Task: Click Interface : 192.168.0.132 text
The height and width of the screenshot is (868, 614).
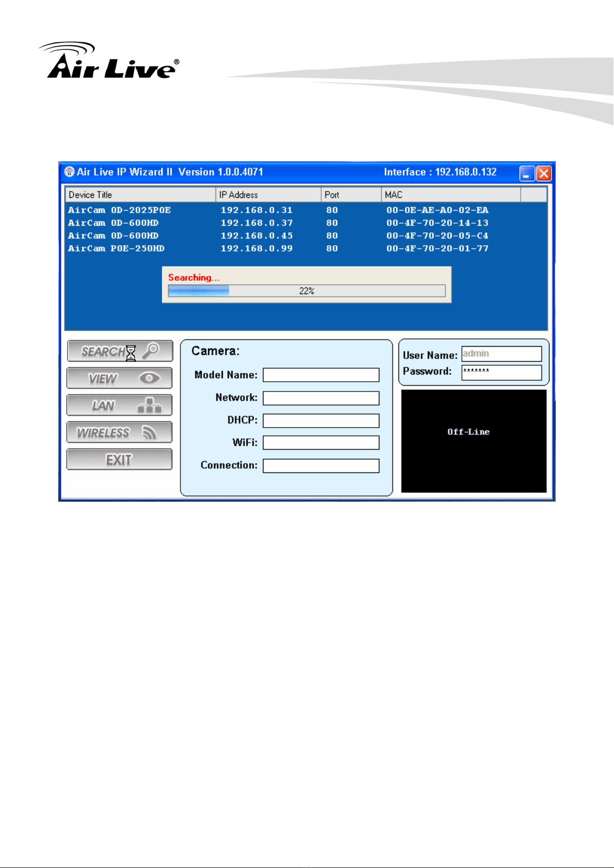Action: 440,172
